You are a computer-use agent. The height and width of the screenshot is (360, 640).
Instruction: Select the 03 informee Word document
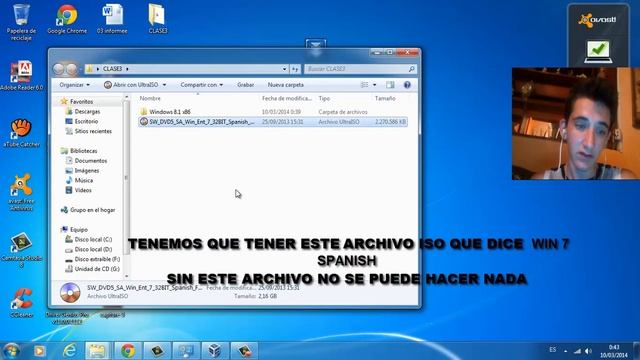pos(112,19)
